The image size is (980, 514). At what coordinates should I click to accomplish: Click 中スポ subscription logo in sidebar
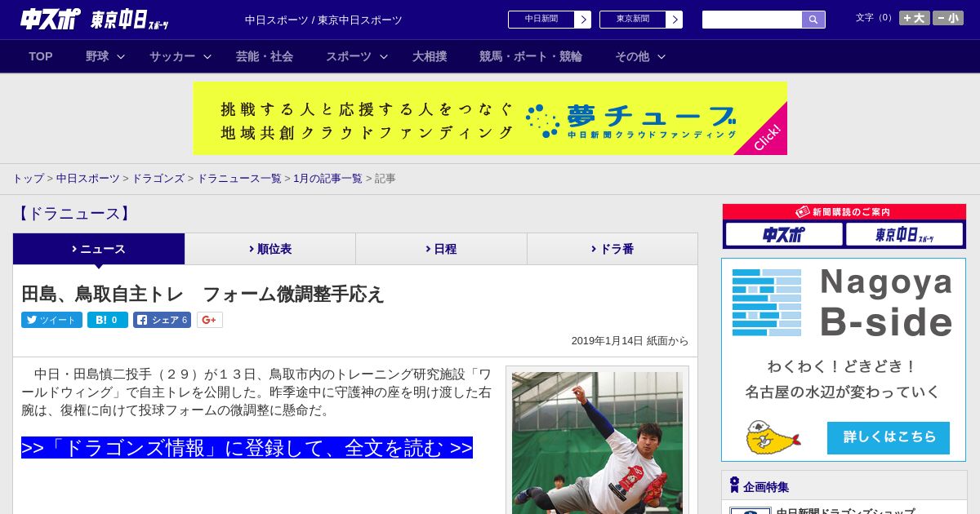[784, 235]
